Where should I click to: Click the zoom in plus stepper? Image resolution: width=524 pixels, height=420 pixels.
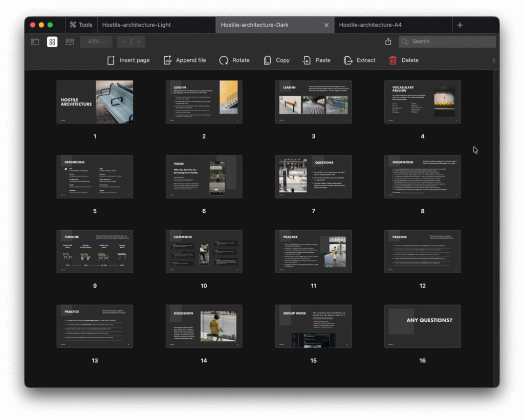(138, 42)
